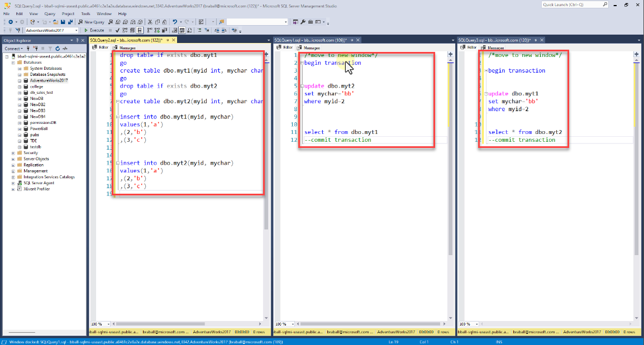Click the Undo arrow icon
The height and width of the screenshot is (345, 644).
(175, 22)
